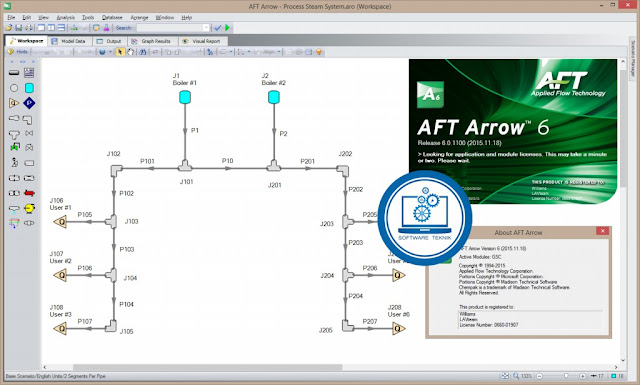Click the binoculars find icon
This screenshot has width=640, height=385.
[x=142, y=52]
